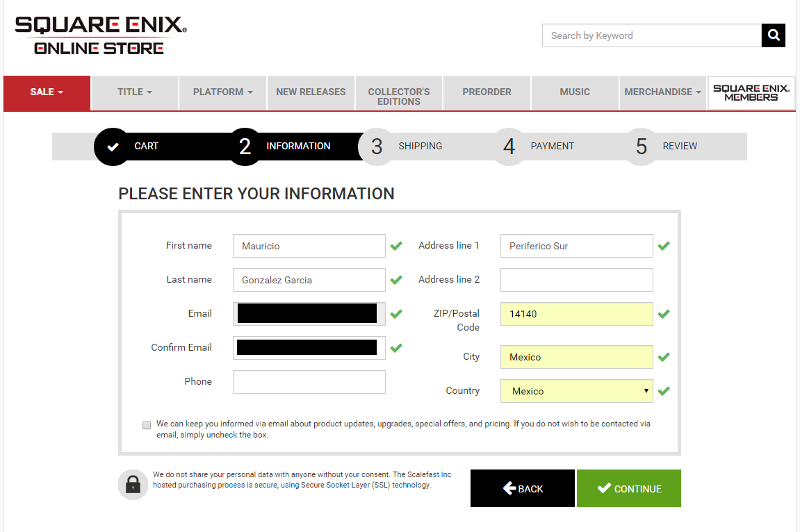
Task: Click the step 3 Shipping circle
Action: tap(376, 147)
